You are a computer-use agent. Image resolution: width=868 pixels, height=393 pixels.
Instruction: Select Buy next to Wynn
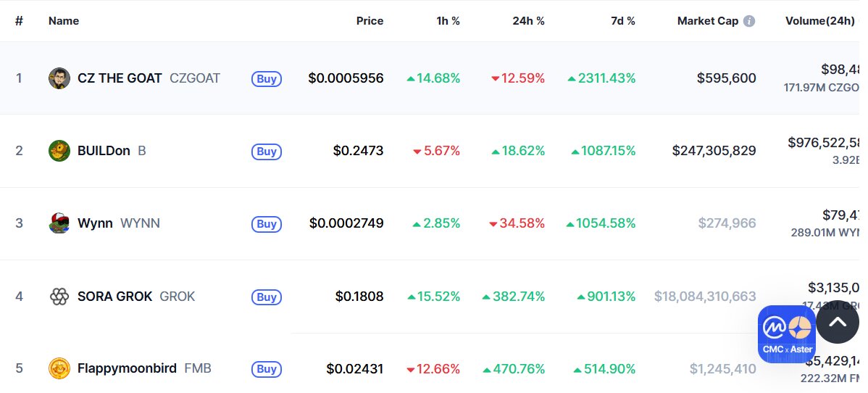point(266,224)
